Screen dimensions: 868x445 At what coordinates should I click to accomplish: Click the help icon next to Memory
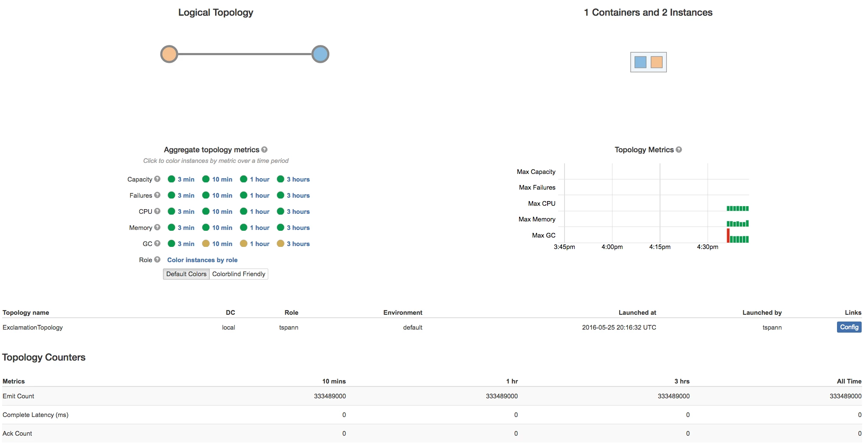coord(157,227)
